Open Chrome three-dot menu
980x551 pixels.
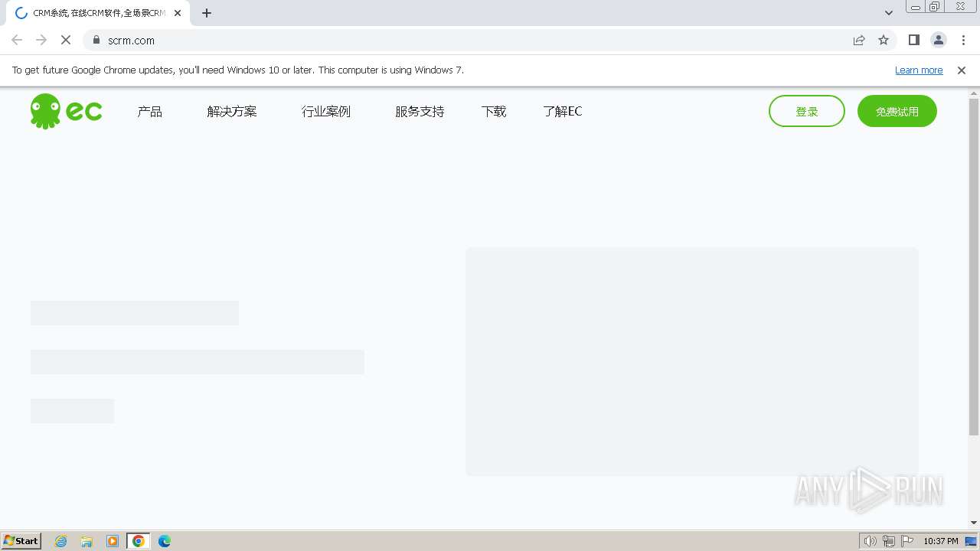(x=963, y=40)
